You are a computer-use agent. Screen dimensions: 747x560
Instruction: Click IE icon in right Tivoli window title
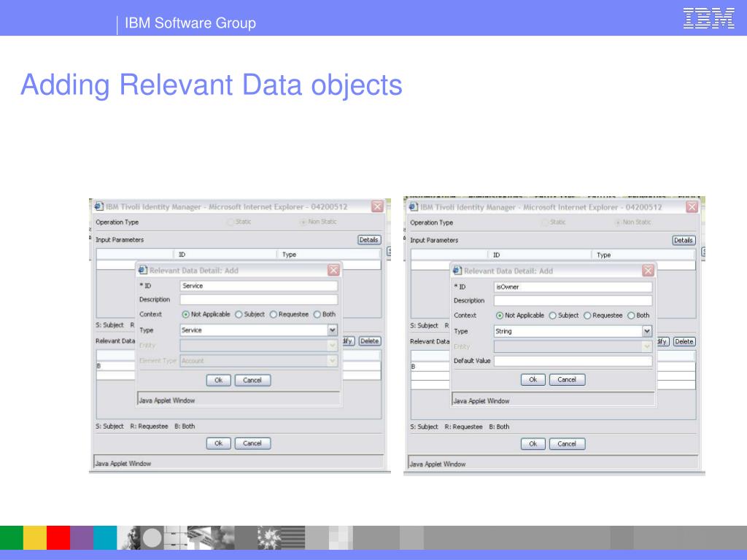[x=413, y=206]
